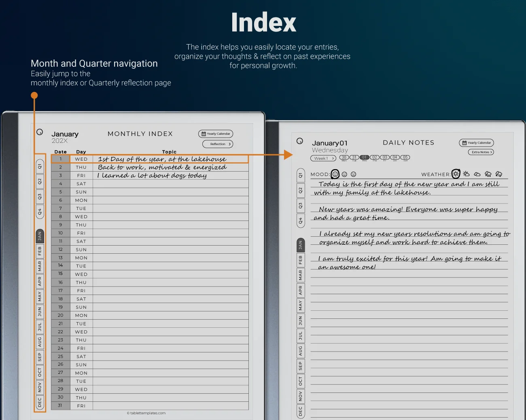Open Yearly Calendar from Daily Notes page
Image resolution: width=526 pixels, height=420 pixels.
[x=476, y=143]
